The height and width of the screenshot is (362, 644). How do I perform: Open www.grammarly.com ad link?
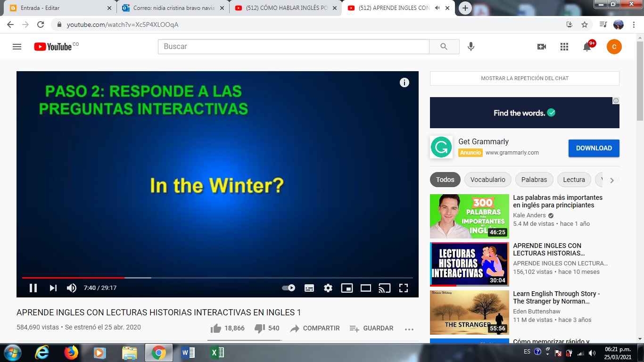(512, 153)
